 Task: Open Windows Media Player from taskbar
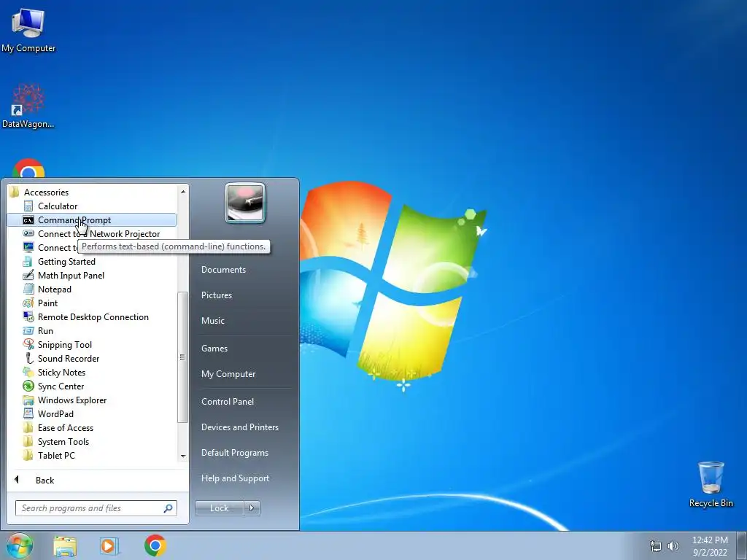pyautogui.click(x=109, y=545)
